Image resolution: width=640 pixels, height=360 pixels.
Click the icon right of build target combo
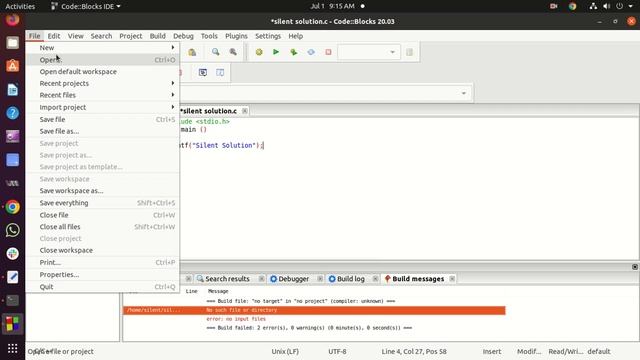[x=409, y=52]
